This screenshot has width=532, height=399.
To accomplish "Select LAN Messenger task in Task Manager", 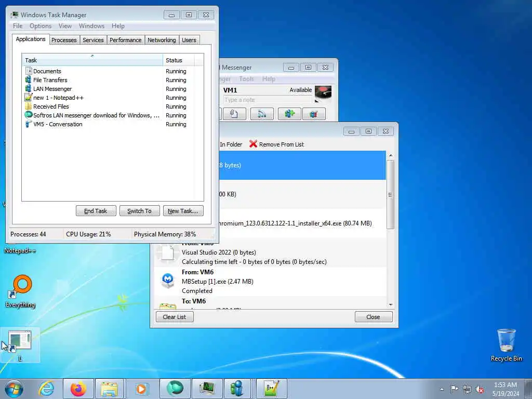I will (x=113, y=89).
